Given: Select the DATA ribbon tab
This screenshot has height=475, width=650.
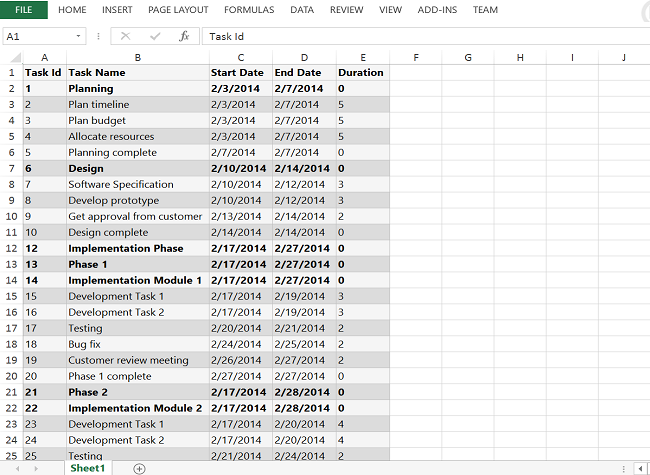Looking at the screenshot, I should point(302,10).
